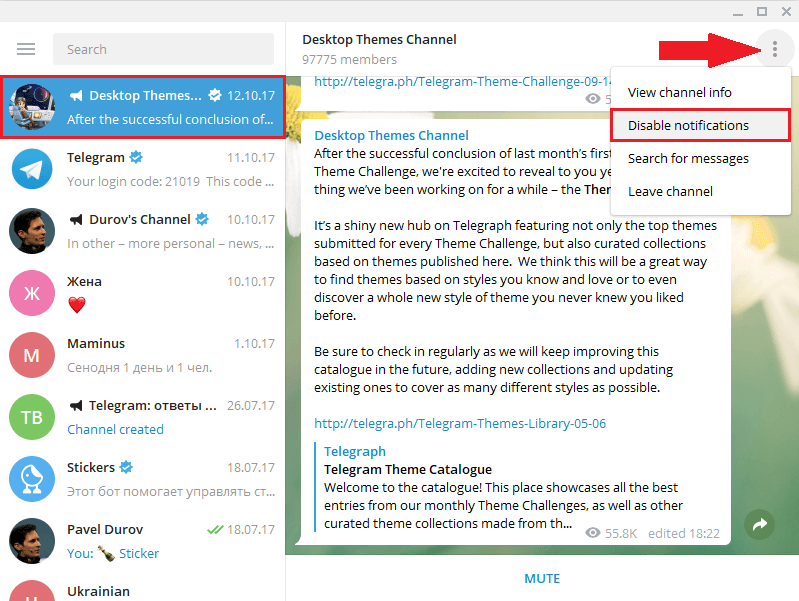799x601 pixels.
Task: Select Search for messages menu entry
Action: pos(701,159)
